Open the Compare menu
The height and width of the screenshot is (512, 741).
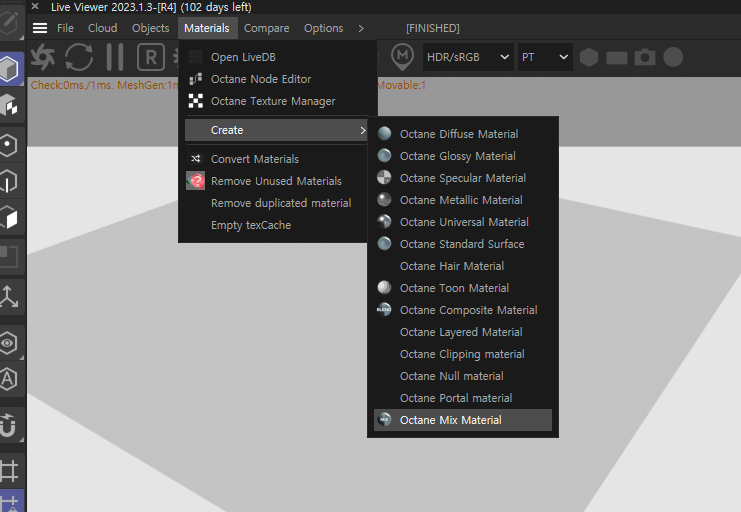[267, 28]
